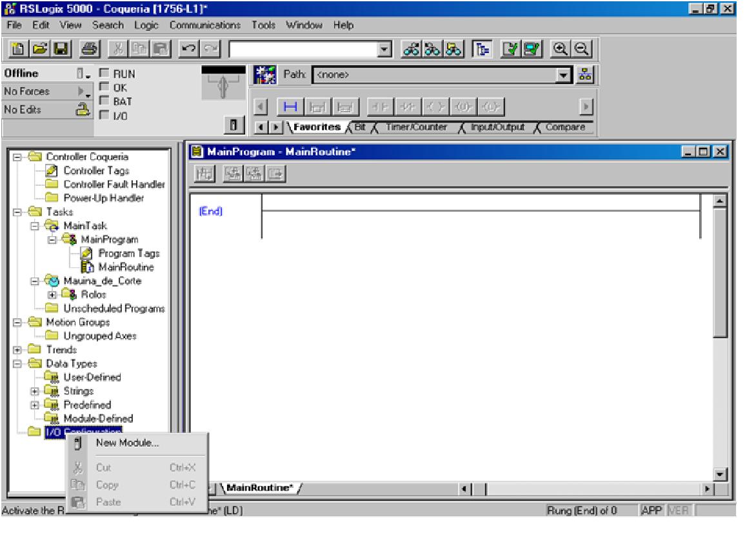Open the Offline controller status dropdown

point(83,74)
